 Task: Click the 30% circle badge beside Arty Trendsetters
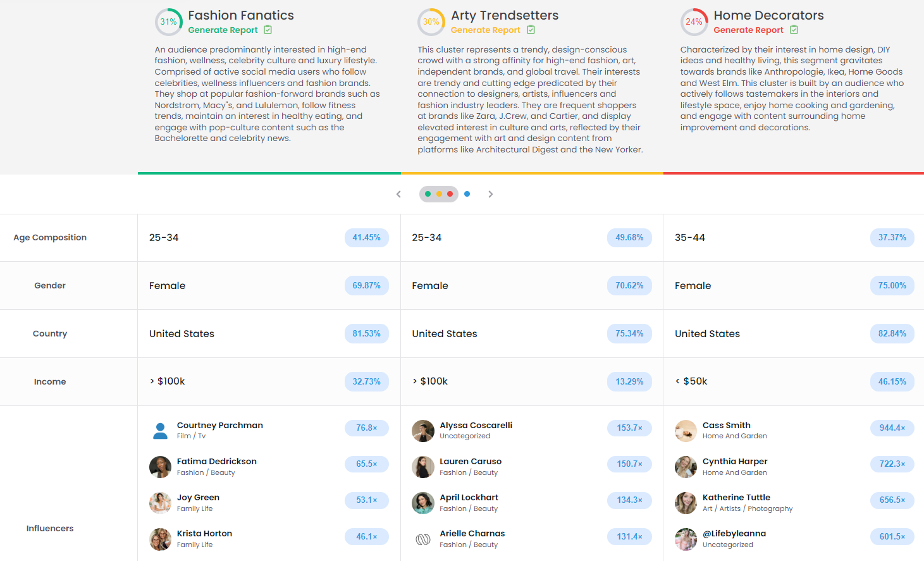coord(431,22)
